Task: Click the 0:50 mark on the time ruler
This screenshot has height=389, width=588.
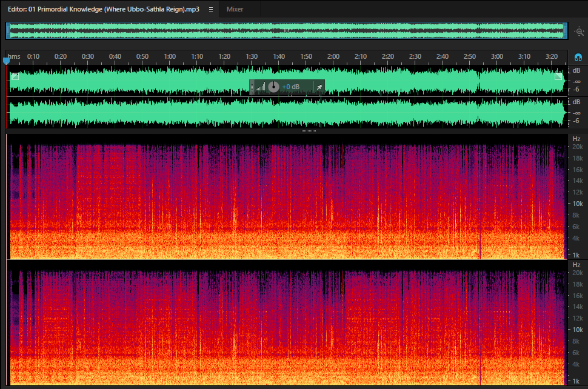Action: click(142, 56)
